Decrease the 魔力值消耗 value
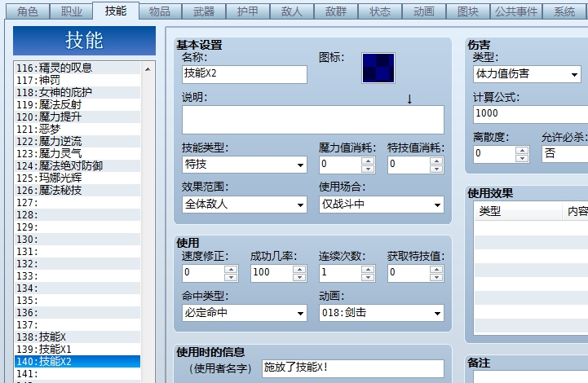This screenshot has height=383, width=588. coord(368,169)
